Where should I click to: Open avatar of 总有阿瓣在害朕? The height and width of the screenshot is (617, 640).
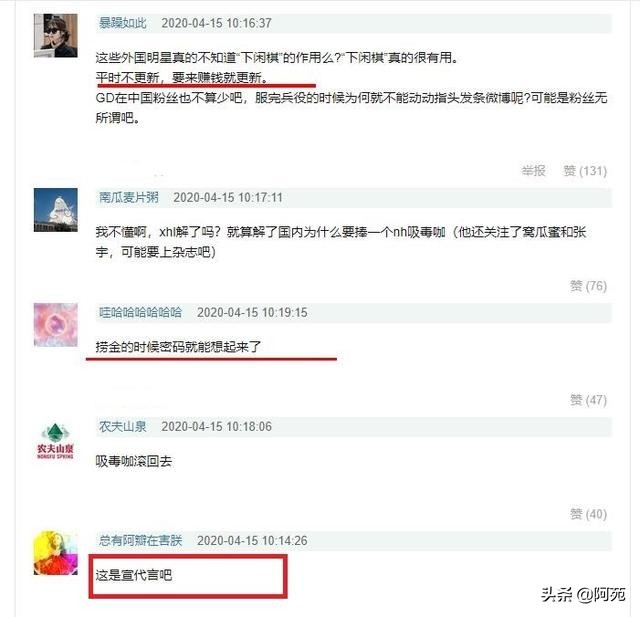[x=56, y=553]
